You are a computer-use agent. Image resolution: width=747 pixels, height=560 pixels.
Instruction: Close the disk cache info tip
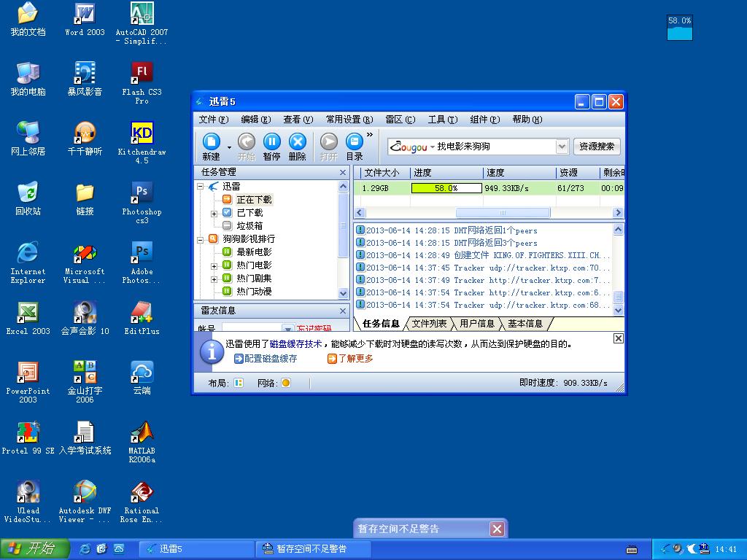point(619,338)
